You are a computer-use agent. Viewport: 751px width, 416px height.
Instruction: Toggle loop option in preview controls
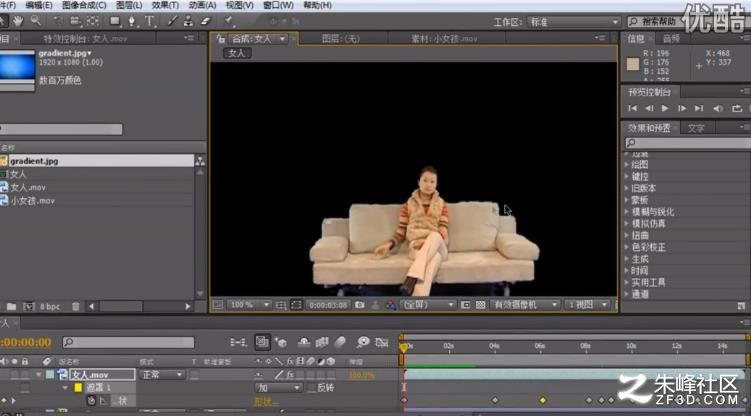[737, 109]
